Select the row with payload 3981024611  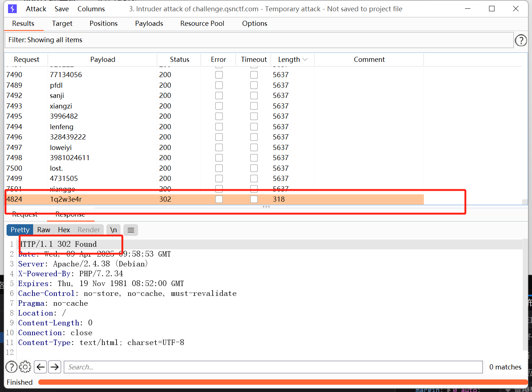pyautogui.click(x=214, y=158)
